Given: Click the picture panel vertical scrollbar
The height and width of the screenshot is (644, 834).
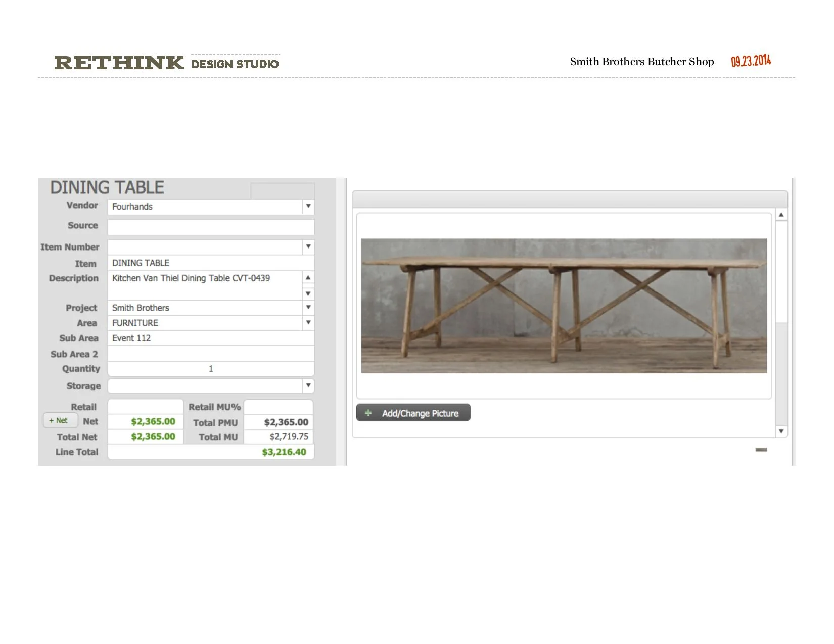Looking at the screenshot, I should (781, 323).
